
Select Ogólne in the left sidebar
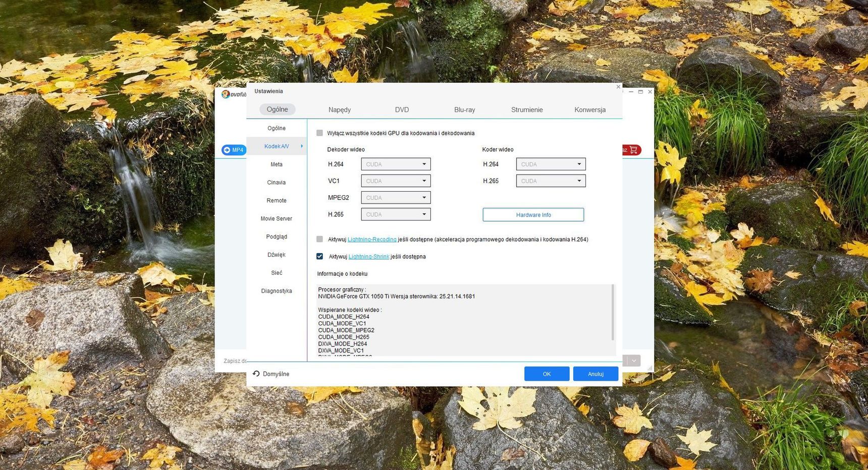point(277,128)
